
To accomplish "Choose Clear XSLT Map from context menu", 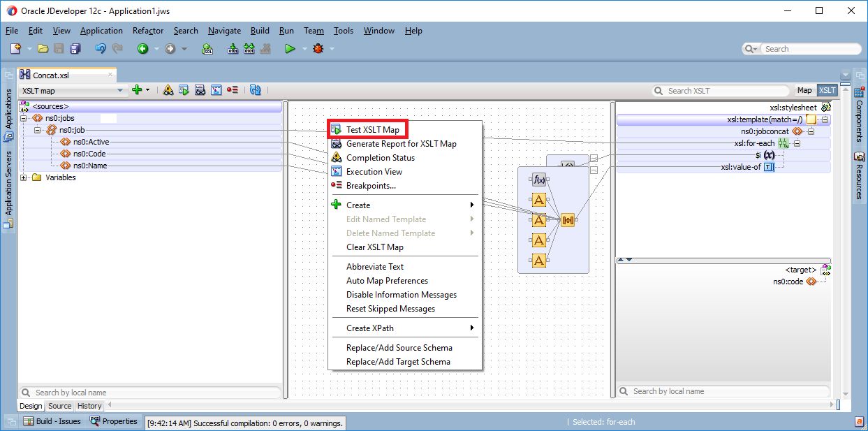I will [x=374, y=247].
